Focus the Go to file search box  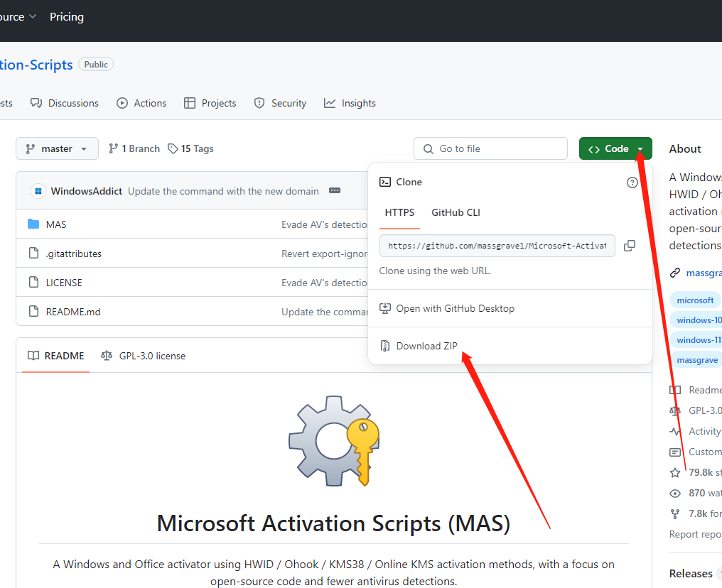pyautogui.click(x=490, y=148)
